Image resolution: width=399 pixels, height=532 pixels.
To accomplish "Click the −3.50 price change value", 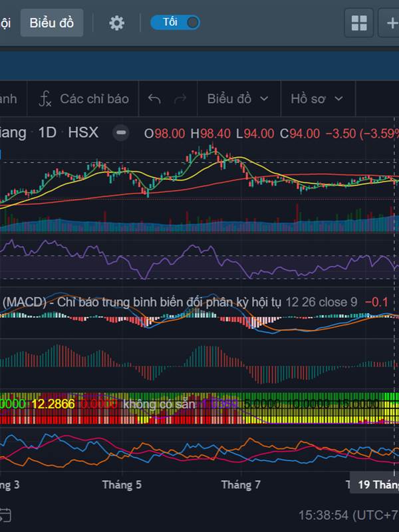I will (340, 134).
